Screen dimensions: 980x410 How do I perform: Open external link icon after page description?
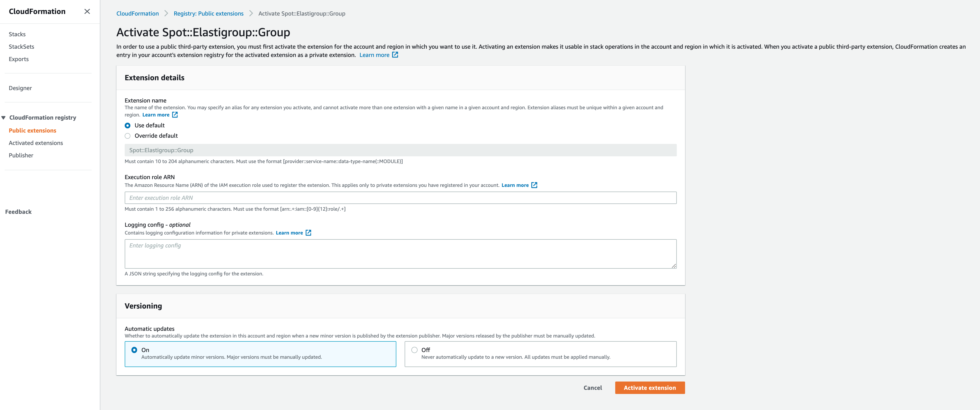click(395, 55)
